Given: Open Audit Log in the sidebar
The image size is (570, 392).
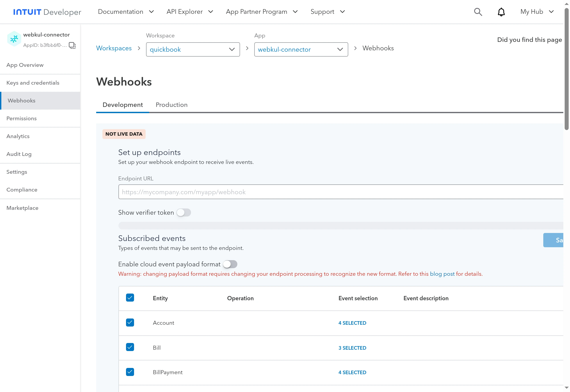Looking at the screenshot, I should (x=40, y=154).
